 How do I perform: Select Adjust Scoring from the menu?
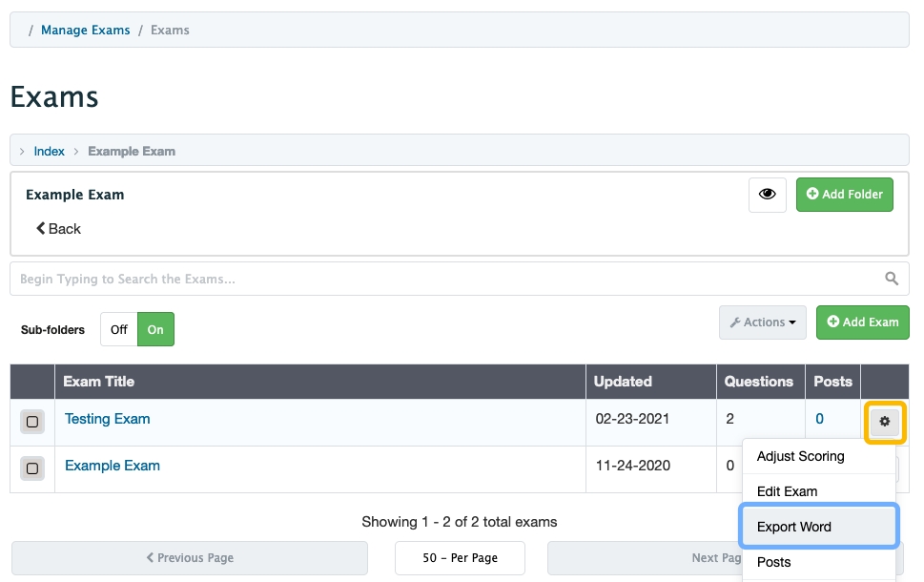800,456
